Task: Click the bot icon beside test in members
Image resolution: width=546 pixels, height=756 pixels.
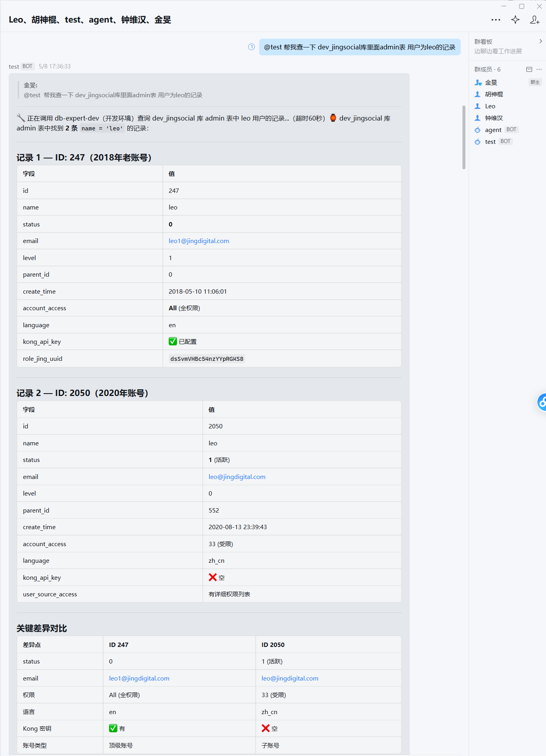Action: (x=478, y=141)
